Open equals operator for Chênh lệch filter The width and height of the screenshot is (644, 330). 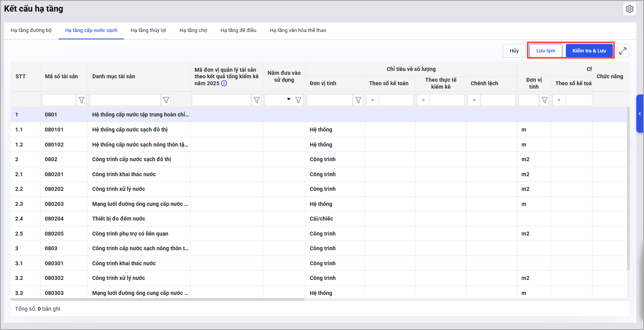tap(474, 100)
